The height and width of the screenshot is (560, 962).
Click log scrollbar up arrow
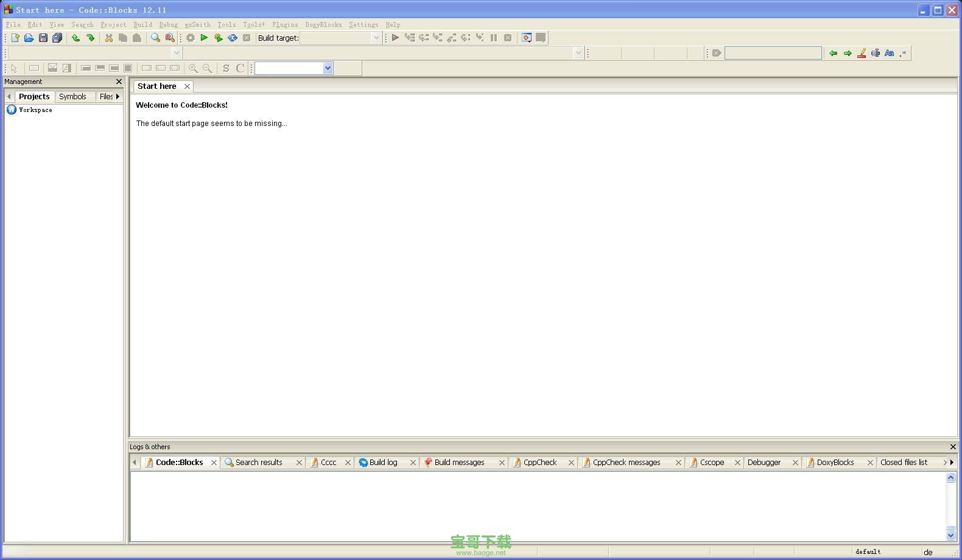pyautogui.click(x=950, y=478)
